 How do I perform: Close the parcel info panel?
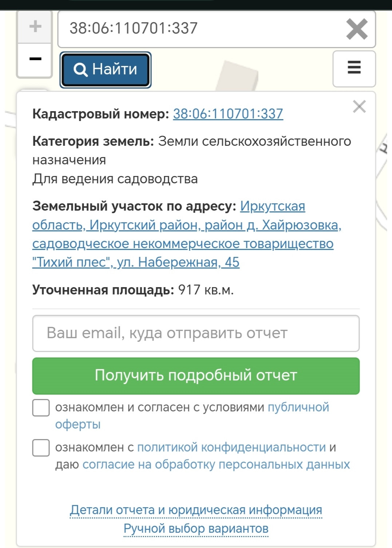click(x=359, y=107)
